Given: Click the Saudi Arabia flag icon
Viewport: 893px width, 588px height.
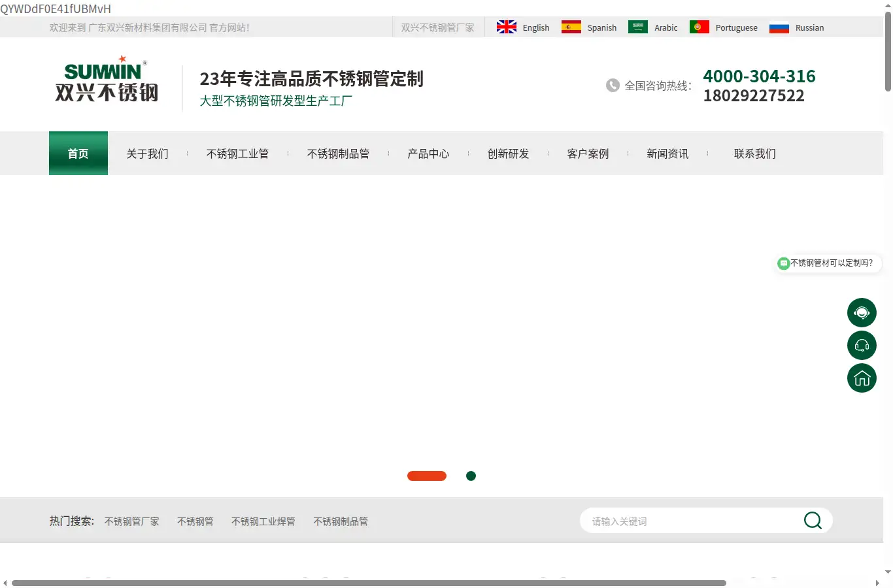Looking at the screenshot, I should 638,27.
